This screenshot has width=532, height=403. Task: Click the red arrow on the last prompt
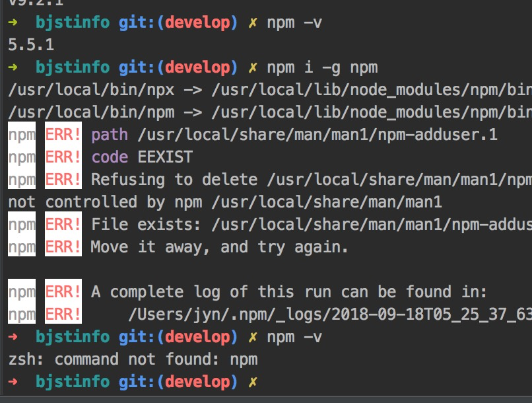[x=13, y=382]
